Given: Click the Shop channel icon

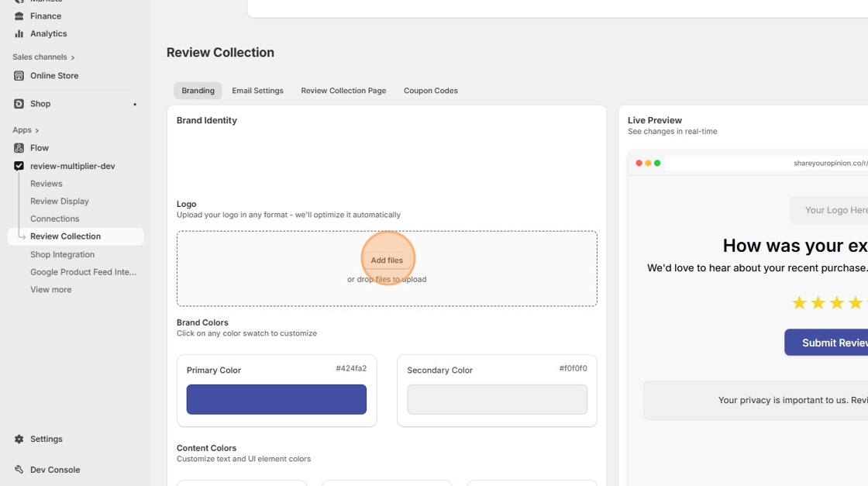Looking at the screenshot, I should coord(19,104).
